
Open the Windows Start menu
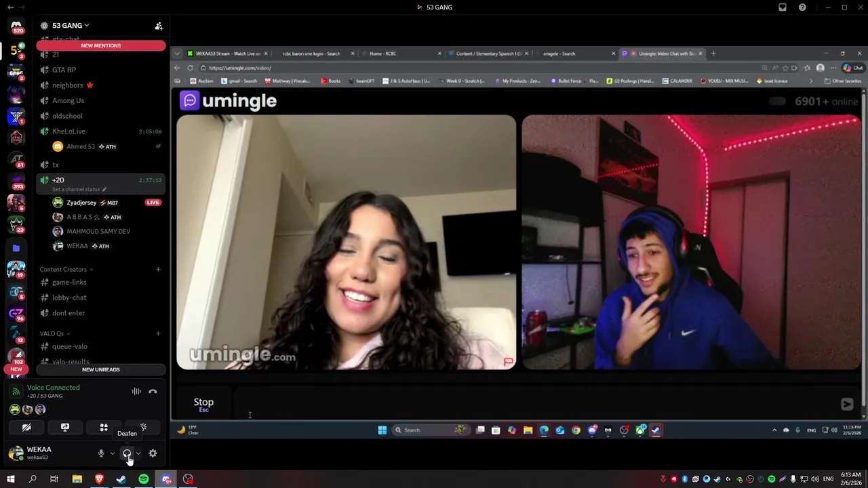10,479
